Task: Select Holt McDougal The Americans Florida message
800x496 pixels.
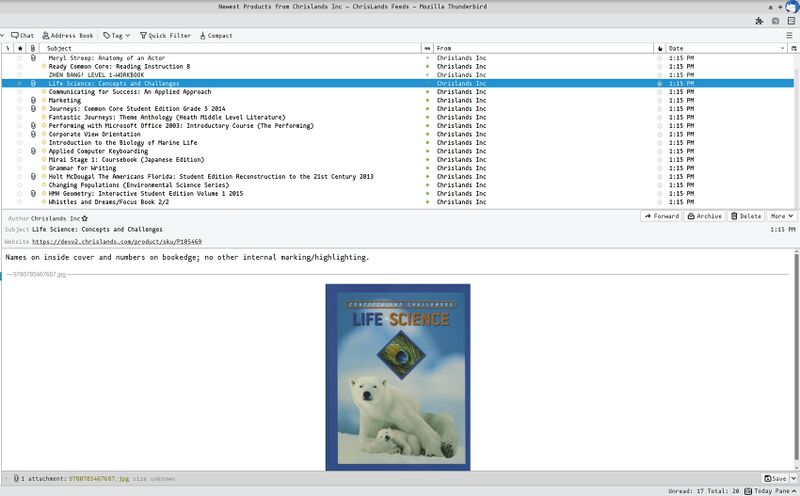Action: coord(211,177)
